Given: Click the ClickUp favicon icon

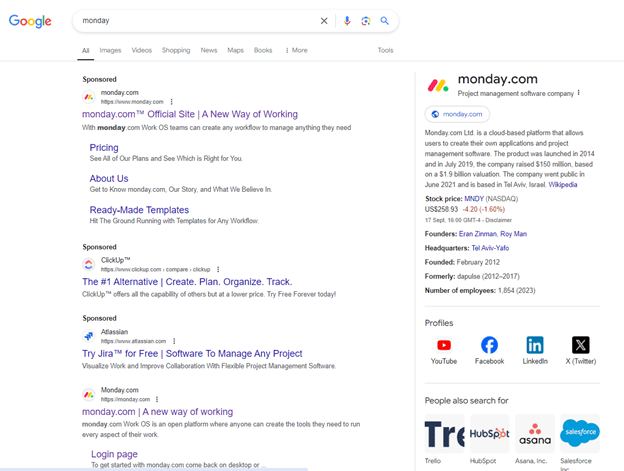Looking at the screenshot, I should point(89,264).
